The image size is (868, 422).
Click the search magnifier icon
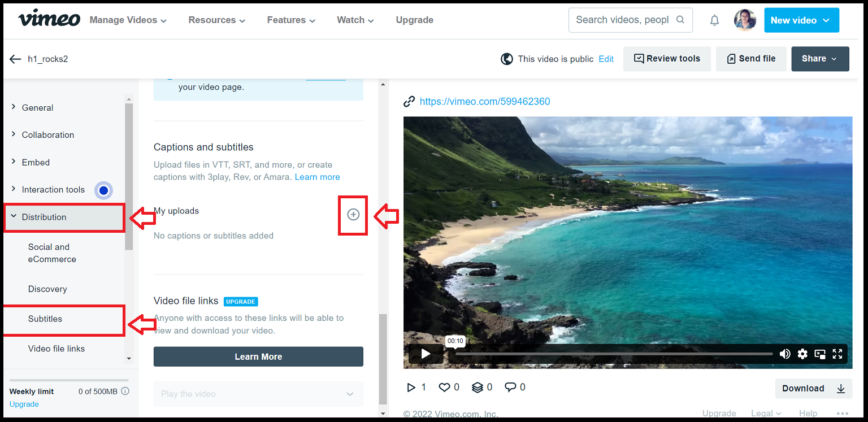(x=681, y=20)
